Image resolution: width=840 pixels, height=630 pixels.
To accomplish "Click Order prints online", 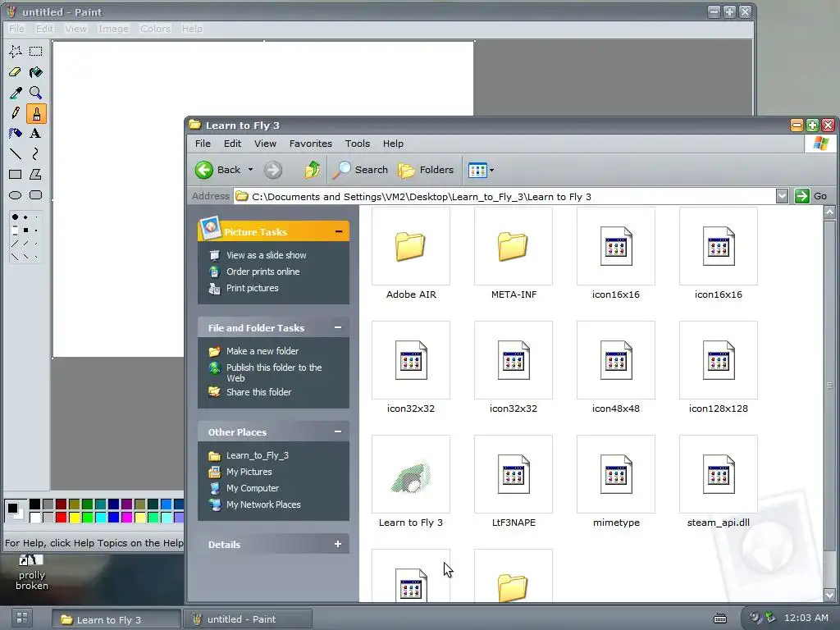I will pyautogui.click(x=263, y=272).
